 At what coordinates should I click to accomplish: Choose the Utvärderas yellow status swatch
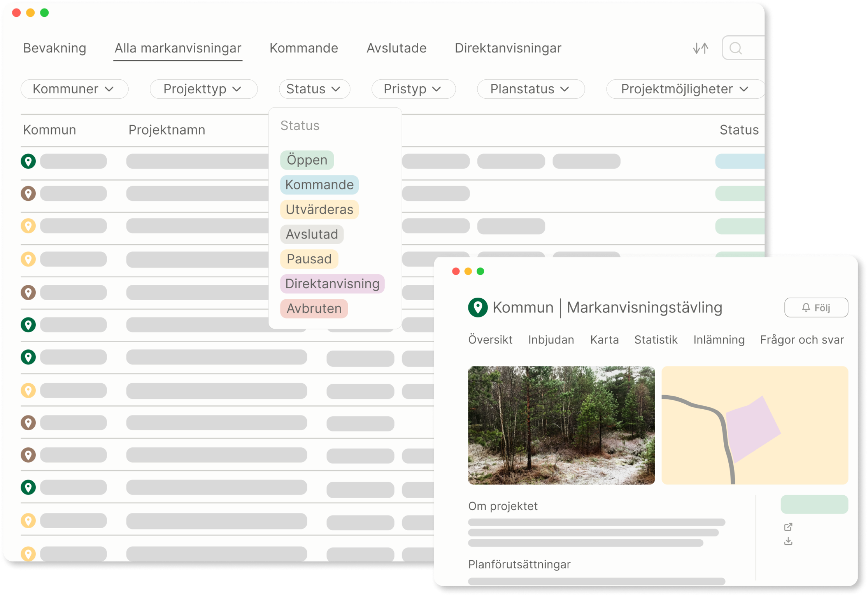319,210
